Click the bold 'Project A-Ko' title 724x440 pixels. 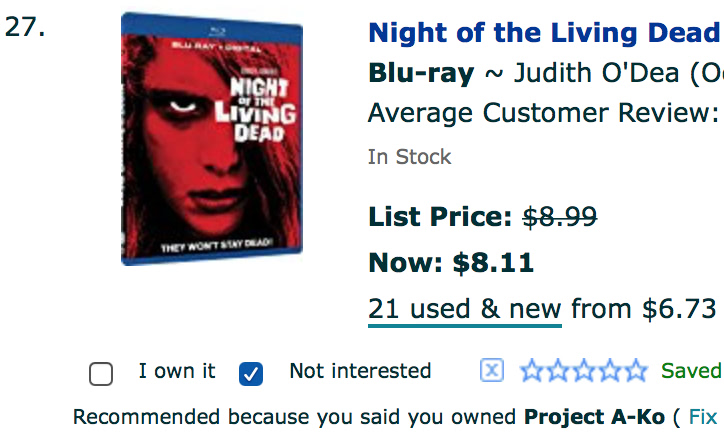(594, 417)
